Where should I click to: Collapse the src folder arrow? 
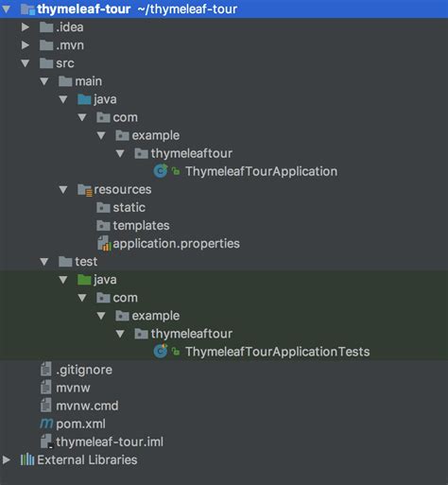click(26, 63)
